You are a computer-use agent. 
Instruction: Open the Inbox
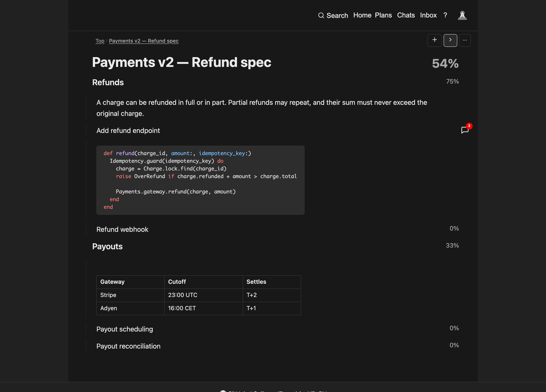pos(428,15)
